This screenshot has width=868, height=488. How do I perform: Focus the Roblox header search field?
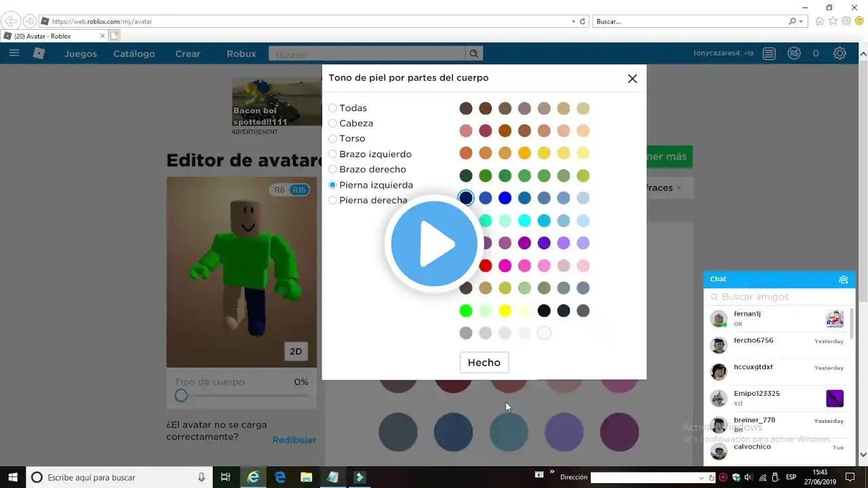click(x=367, y=54)
